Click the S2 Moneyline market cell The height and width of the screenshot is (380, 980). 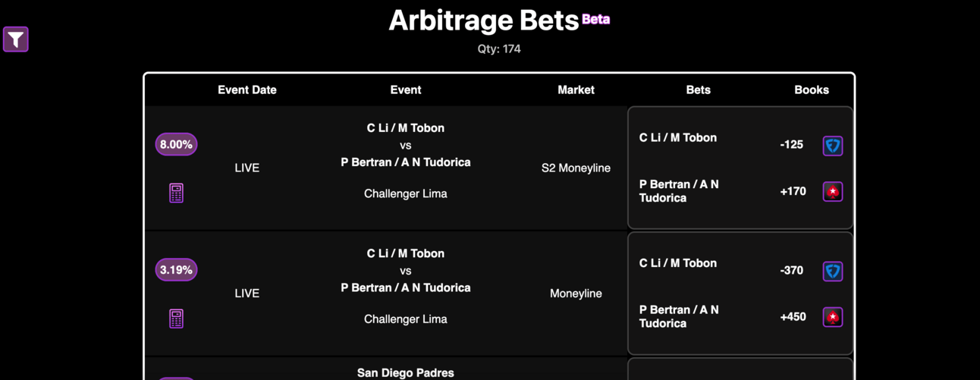(576, 168)
